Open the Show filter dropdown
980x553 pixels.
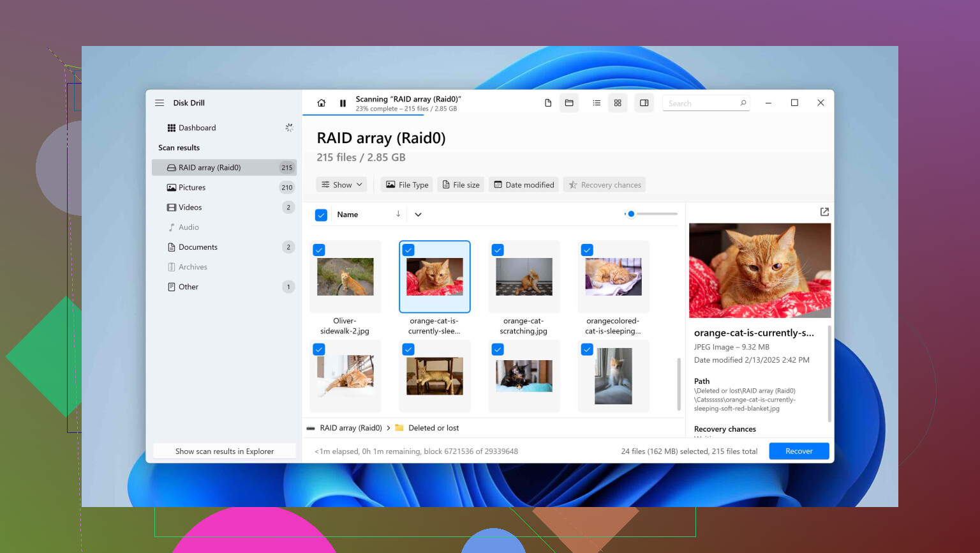(x=341, y=185)
